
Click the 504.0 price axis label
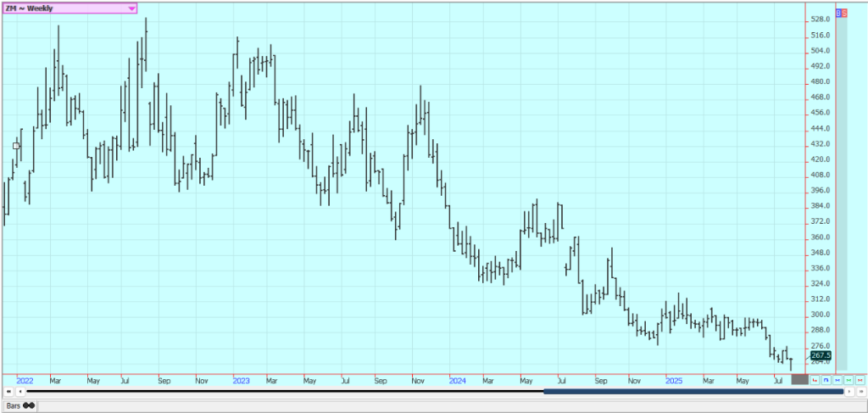coord(821,51)
